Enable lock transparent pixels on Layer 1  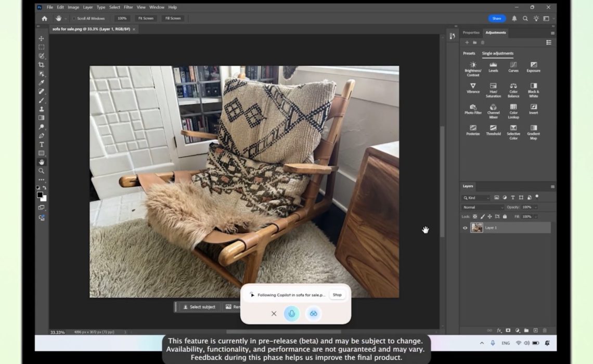point(475,217)
